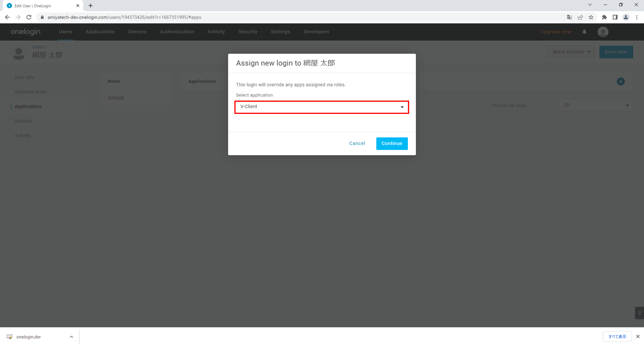This screenshot has height=346, width=644.
Task: Click the tab search chevron
Action: pyautogui.click(x=590, y=5)
